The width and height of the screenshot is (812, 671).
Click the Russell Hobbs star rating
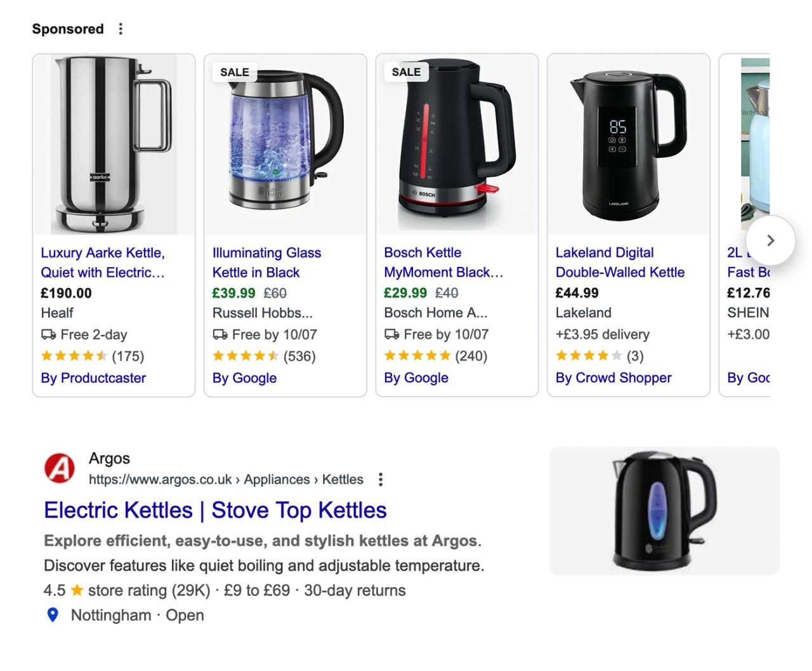pos(246,356)
